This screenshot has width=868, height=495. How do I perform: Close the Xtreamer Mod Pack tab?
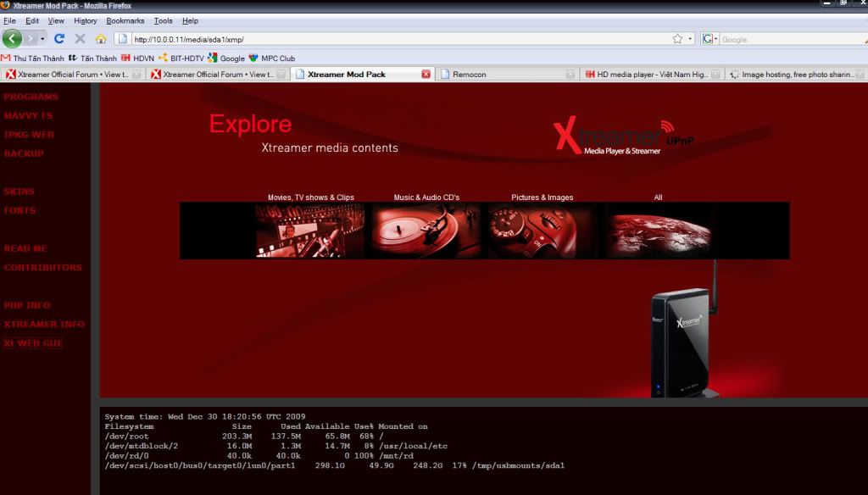coord(426,75)
